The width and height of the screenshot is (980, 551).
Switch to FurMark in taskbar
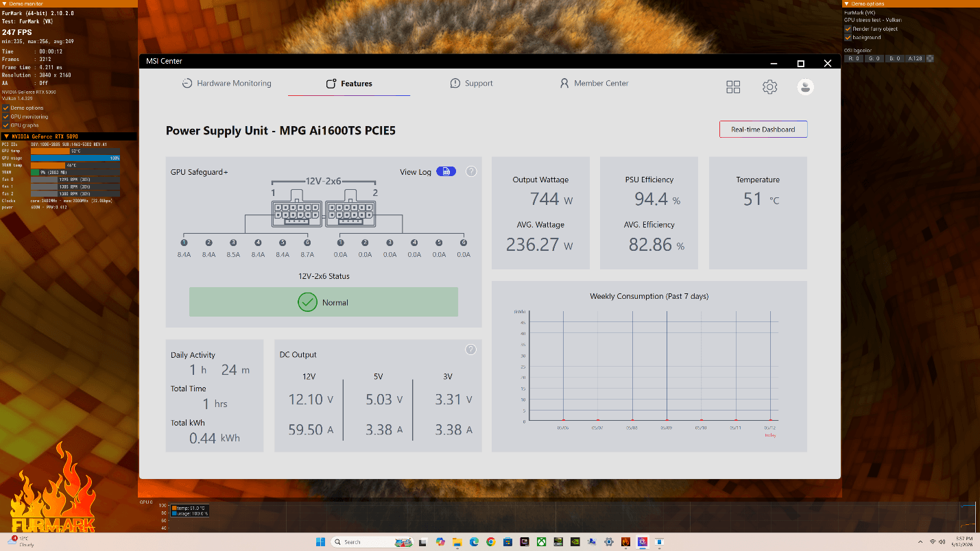(x=625, y=541)
